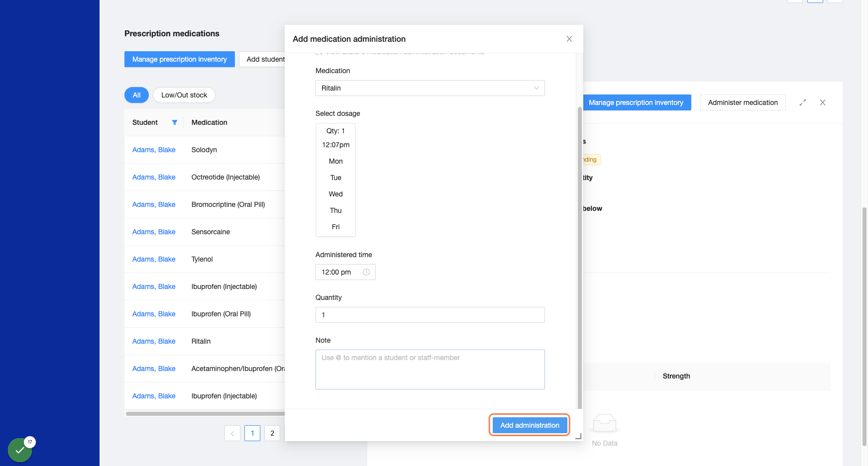The height and width of the screenshot is (466, 868).
Task: Click into the Note text area
Action: click(430, 370)
